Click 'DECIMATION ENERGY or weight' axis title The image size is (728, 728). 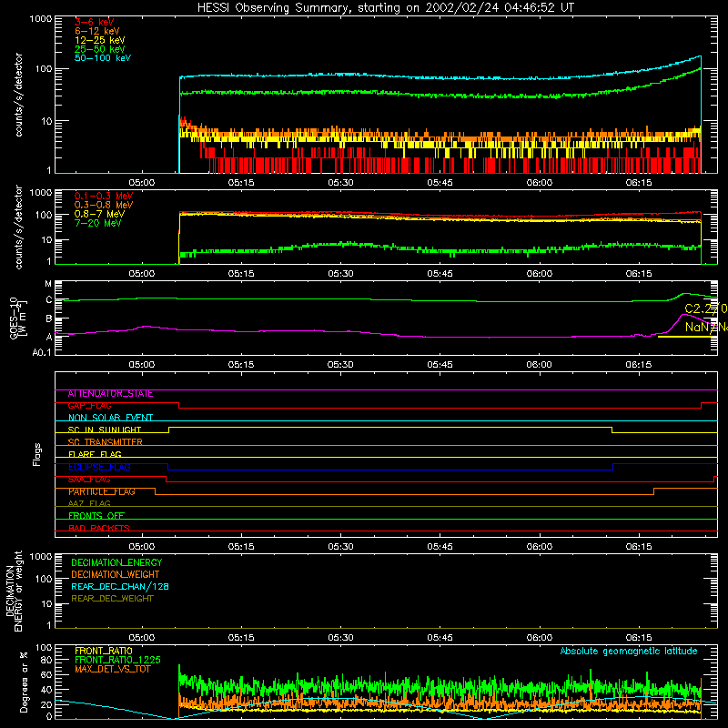[14, 591]
